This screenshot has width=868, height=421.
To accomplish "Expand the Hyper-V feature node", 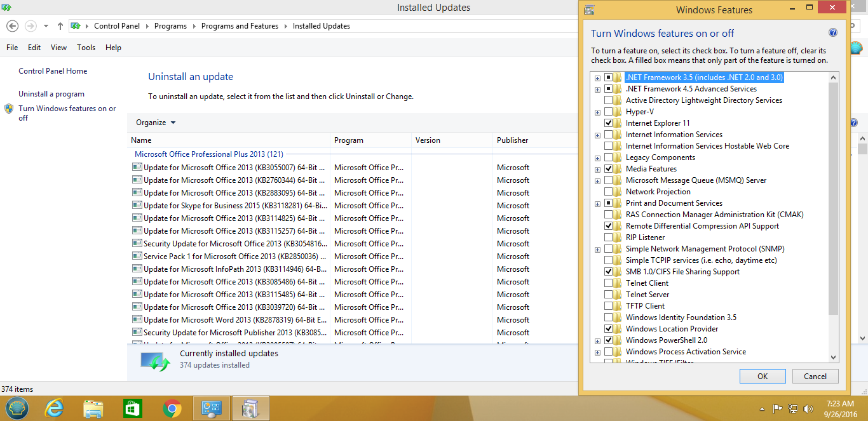I will [x=597, y=112].
